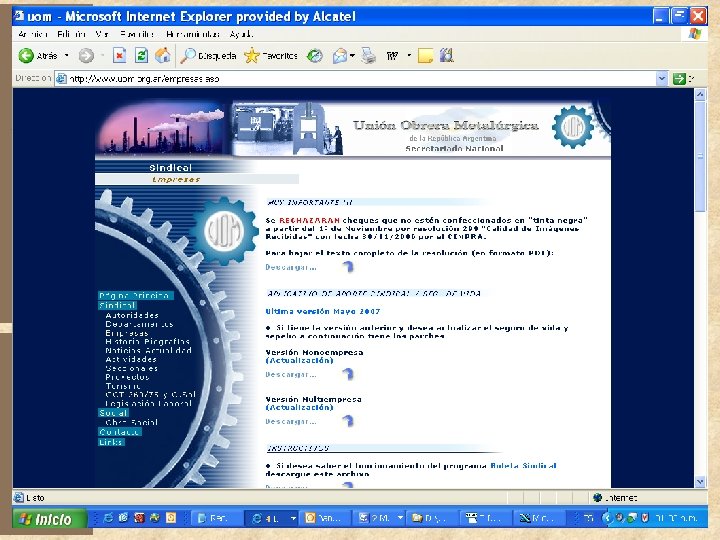Click the yellow Discuss note icon

tap(425, 56)
